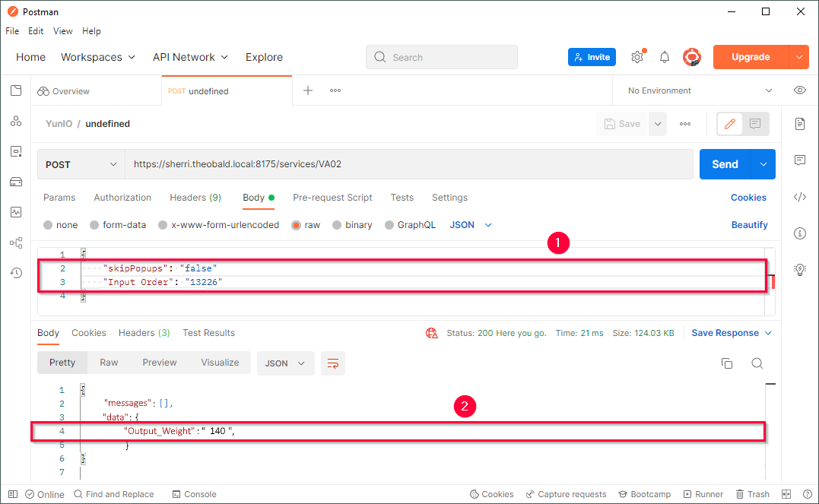Switch to Headers (9) request tab

[195, 198]
